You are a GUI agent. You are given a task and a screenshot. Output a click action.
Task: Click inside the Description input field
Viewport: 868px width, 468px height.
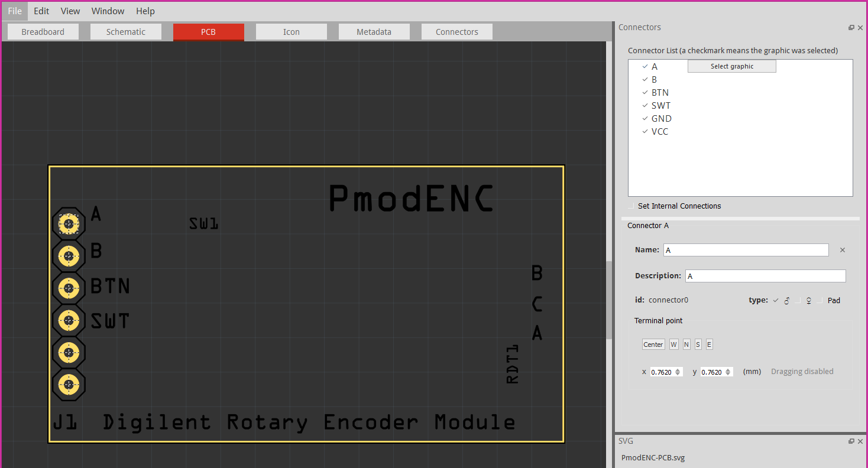coord(765,275)
